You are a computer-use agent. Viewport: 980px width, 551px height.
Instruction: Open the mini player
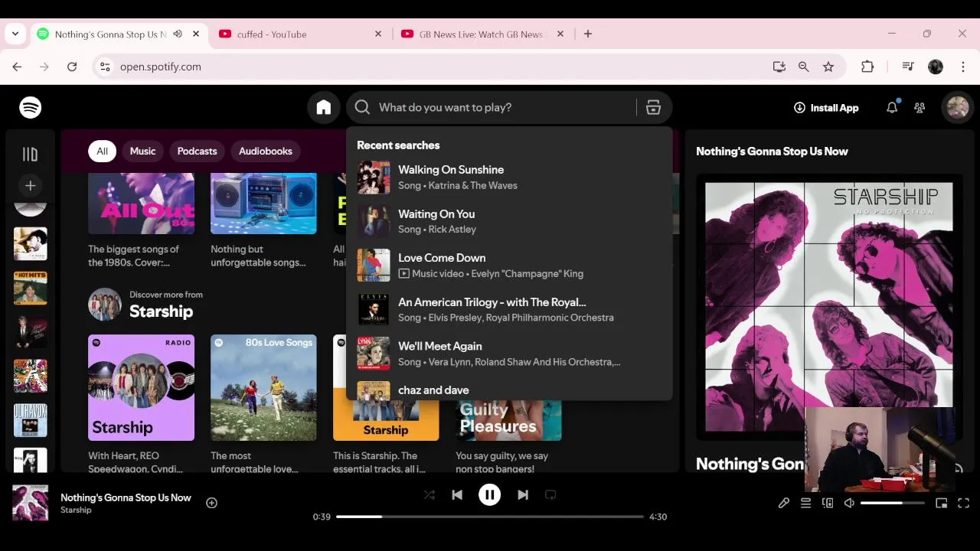pos(942,503)
